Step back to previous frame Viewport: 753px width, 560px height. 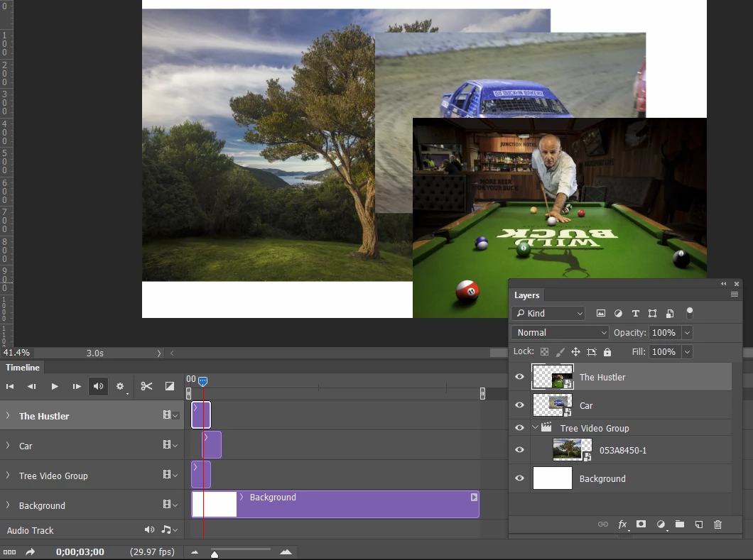(x=32, y=386)
